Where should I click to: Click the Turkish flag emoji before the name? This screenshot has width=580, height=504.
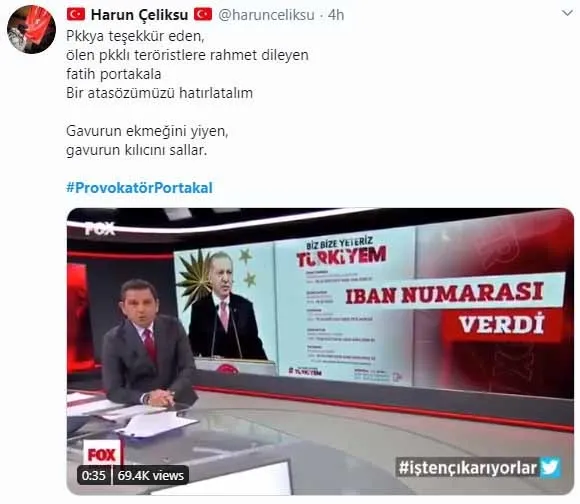point(76,14)
